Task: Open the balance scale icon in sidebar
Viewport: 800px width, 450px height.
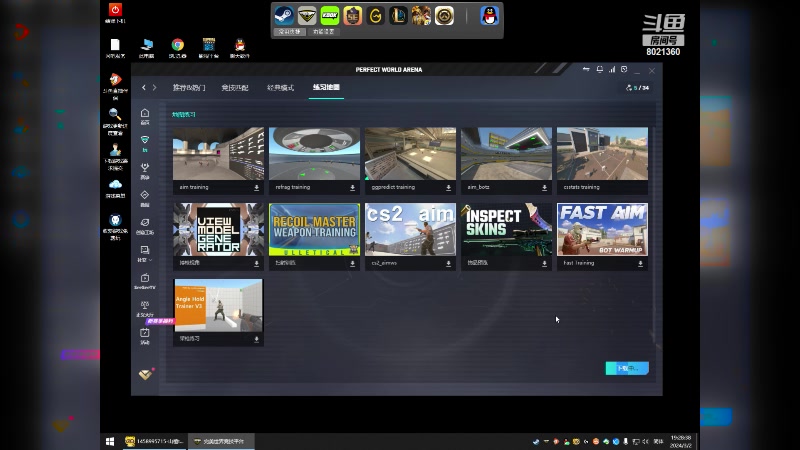Action: pos(145,309)
